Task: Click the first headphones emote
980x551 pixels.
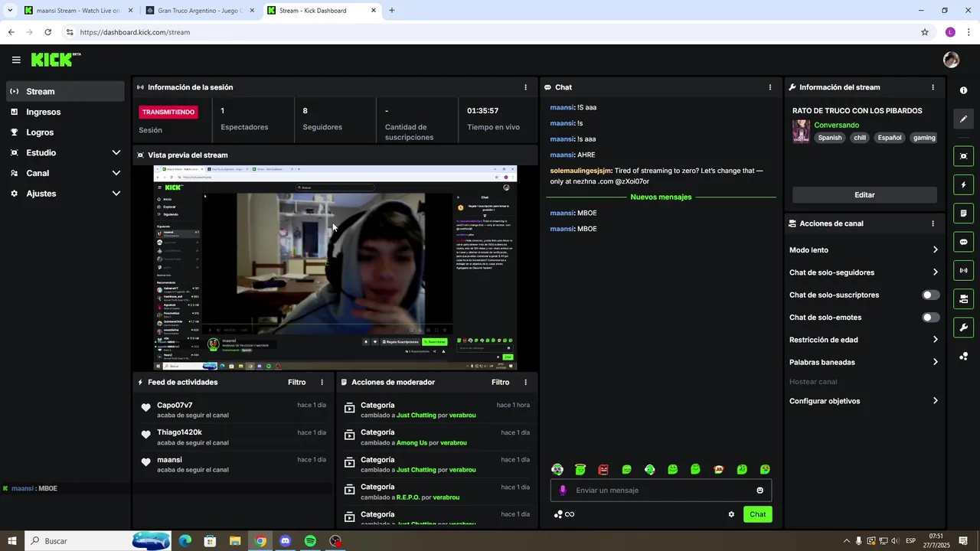Action: (557, 469)
